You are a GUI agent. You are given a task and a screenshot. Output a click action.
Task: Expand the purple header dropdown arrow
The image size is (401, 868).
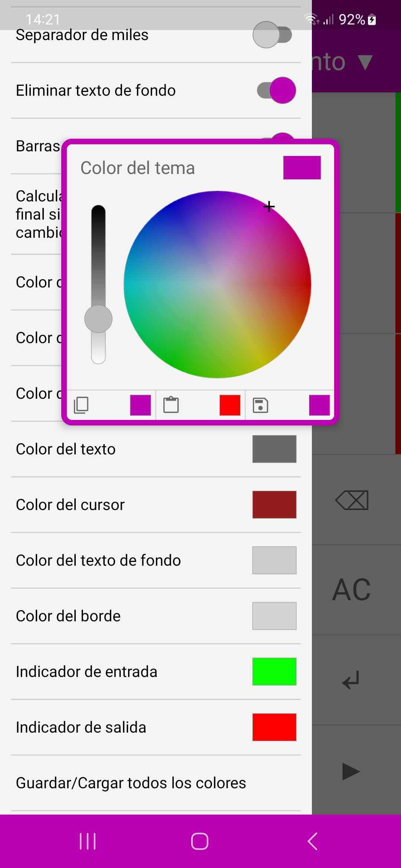pyautogui.click(x=365, y=62)
